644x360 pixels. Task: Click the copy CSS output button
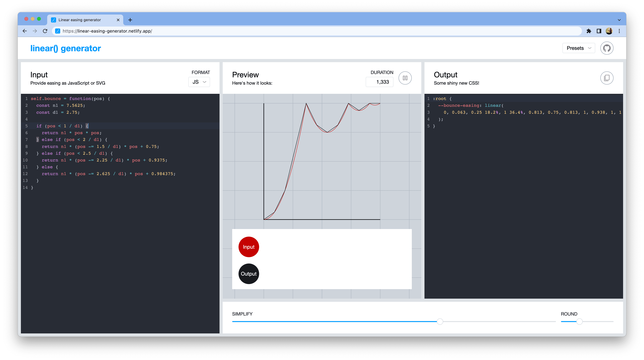pyautogui.click(x=606, y=78)
